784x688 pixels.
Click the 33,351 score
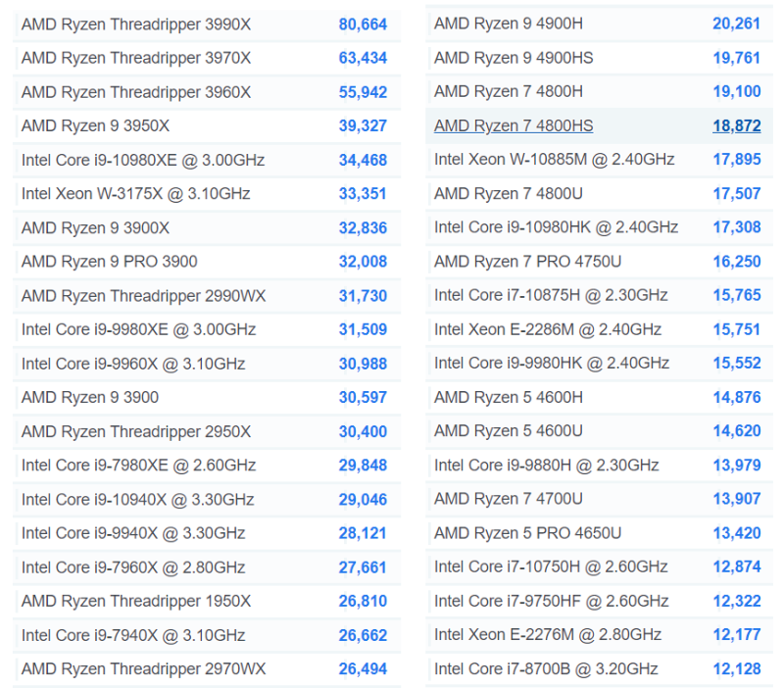coord(363,194)
